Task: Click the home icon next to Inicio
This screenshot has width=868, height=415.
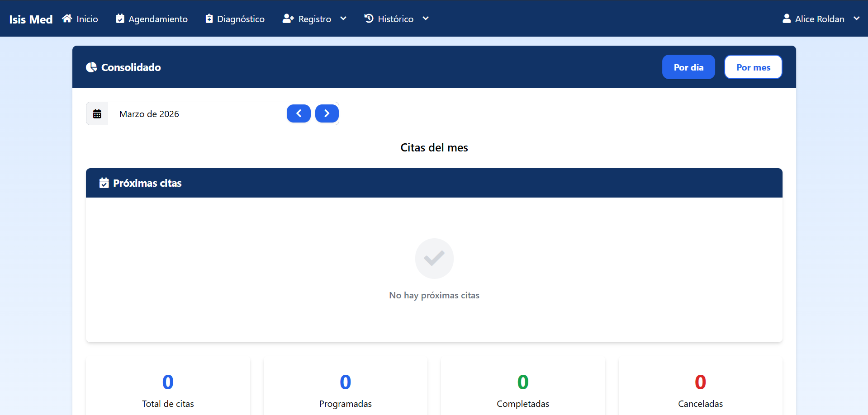Action: (x=67, y=19)
